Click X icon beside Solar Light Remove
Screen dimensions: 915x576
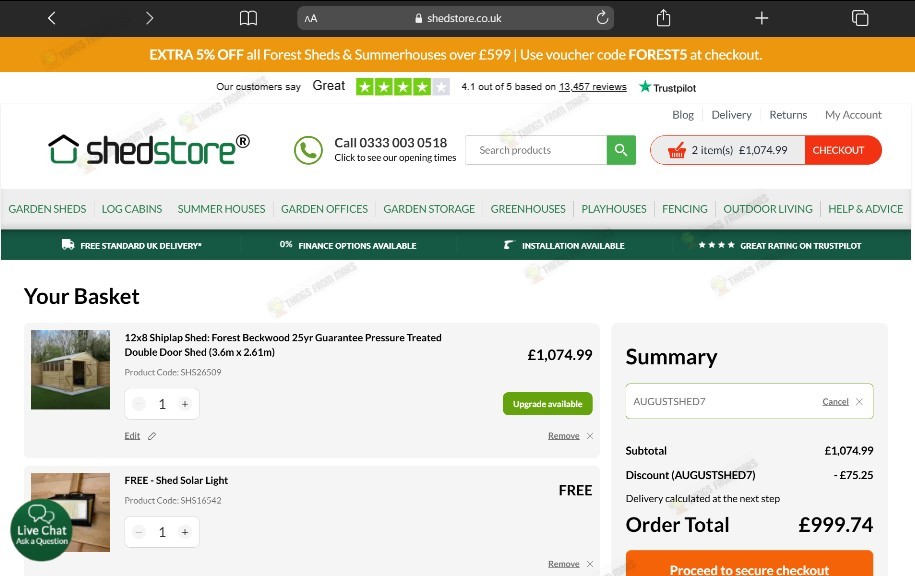[590, 564]
